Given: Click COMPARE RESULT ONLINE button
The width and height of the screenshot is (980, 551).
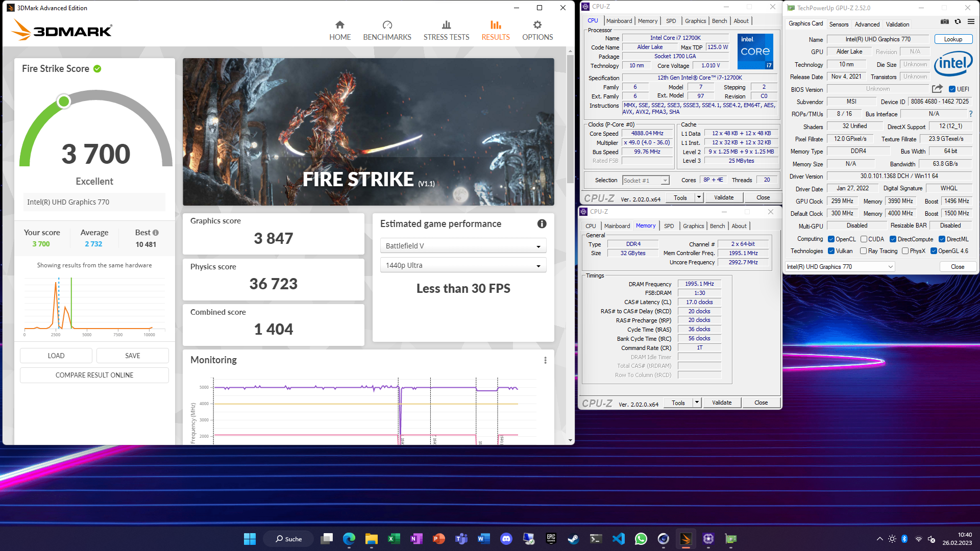Looking at the screenshot, I should click(x=94, y=375).
